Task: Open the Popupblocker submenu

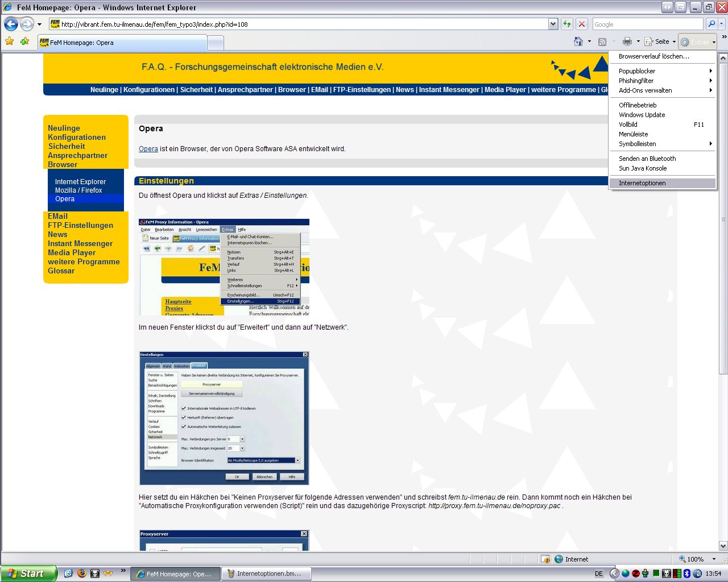Action: [x=662, y=71]
